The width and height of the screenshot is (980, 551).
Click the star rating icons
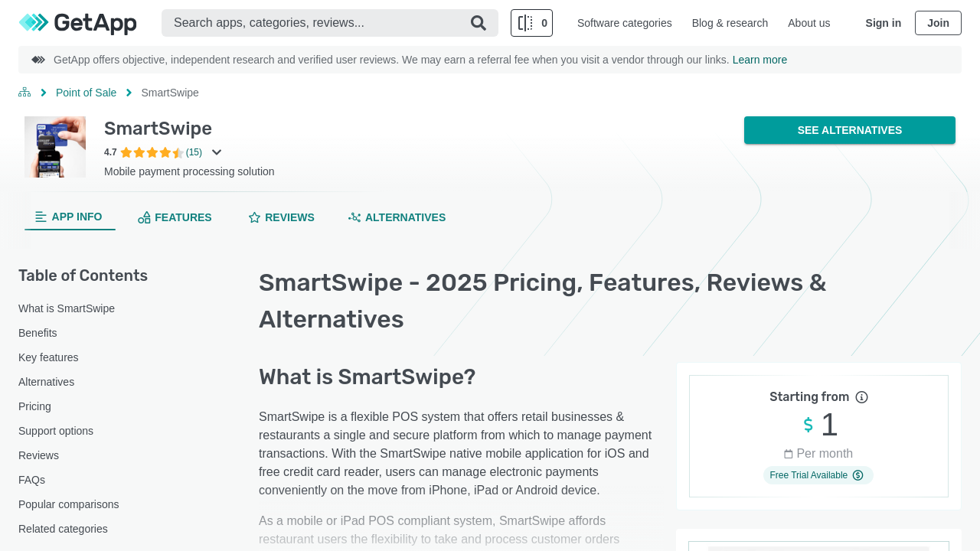152,152
